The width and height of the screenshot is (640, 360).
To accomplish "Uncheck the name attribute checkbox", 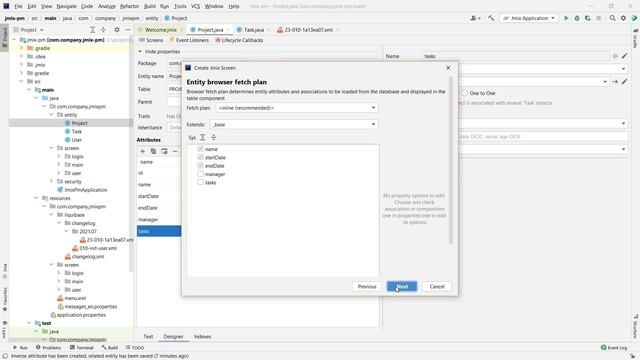I will coord(200,149).
